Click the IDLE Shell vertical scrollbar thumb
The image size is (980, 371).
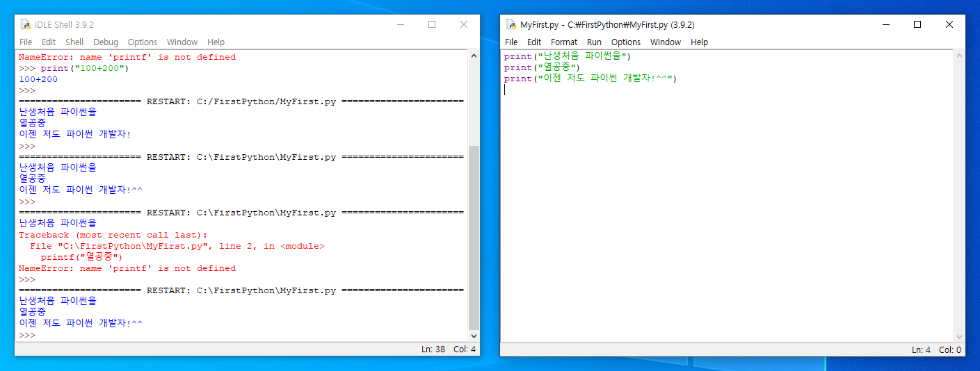(x=474, y=238)
